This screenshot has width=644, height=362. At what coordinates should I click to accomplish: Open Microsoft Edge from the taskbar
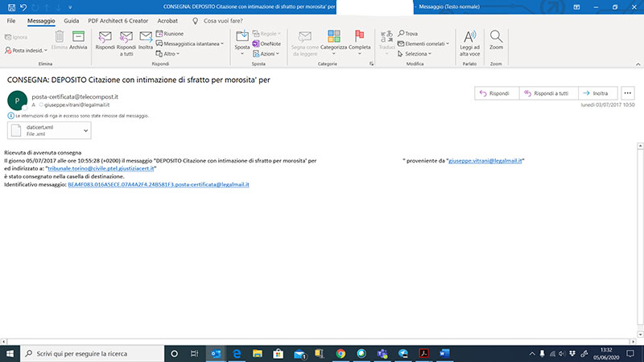(237, 353)
